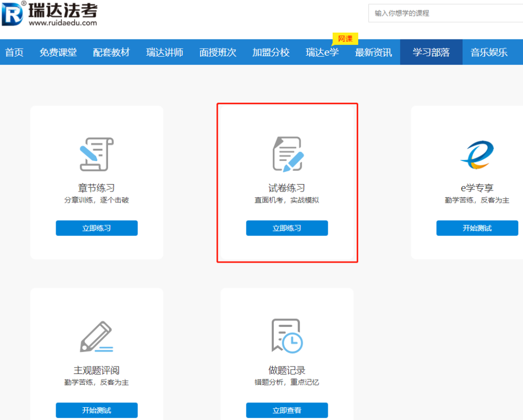Open 瑞达e学 nav item
Image resolution: width=523 pixels, height=420 pixels.
pos(322,52)
